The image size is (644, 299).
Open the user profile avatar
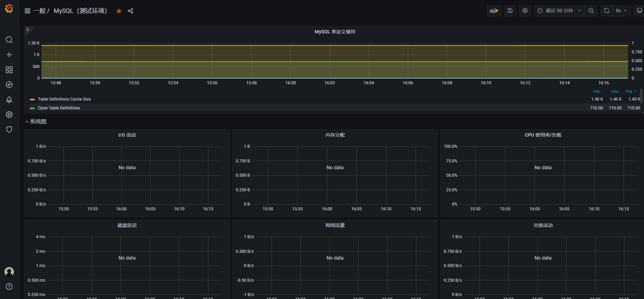click(x=9, y=271)
